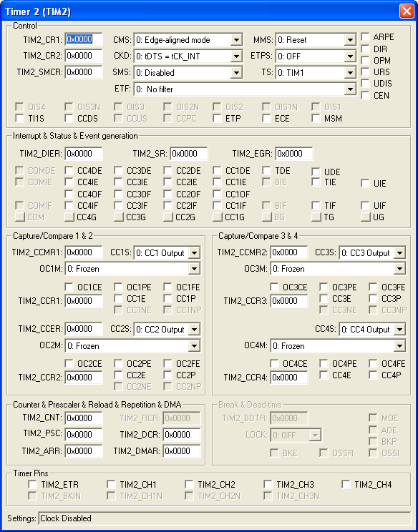Open the TS TIM1 trigger dropdown
This screenshot has height=532, width=418.
pos(316,73)
